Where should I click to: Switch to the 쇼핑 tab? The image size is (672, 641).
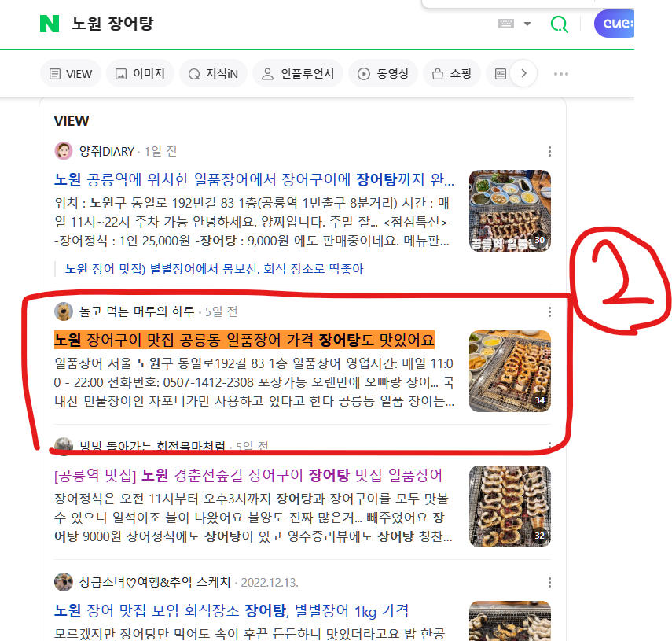click(x=452, y=74)
